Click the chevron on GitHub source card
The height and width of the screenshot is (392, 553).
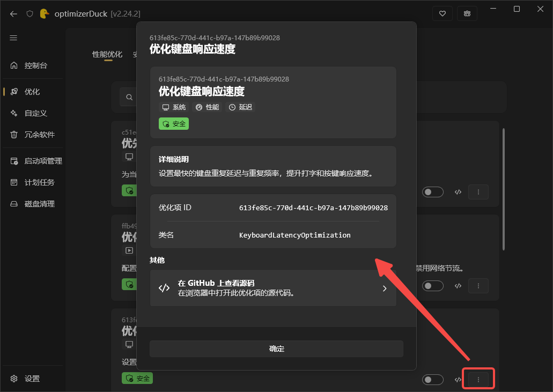(385, 289)
